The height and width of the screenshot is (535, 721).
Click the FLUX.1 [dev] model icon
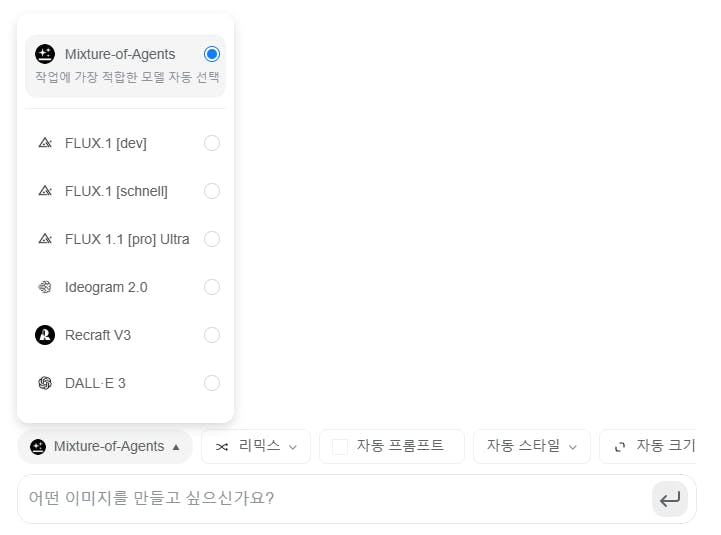(x=45, y=143)
